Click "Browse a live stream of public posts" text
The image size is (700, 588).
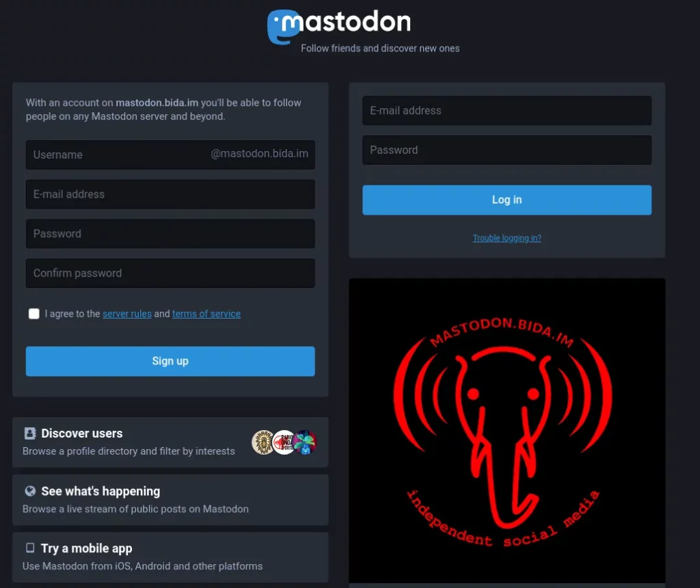(135, 509)
